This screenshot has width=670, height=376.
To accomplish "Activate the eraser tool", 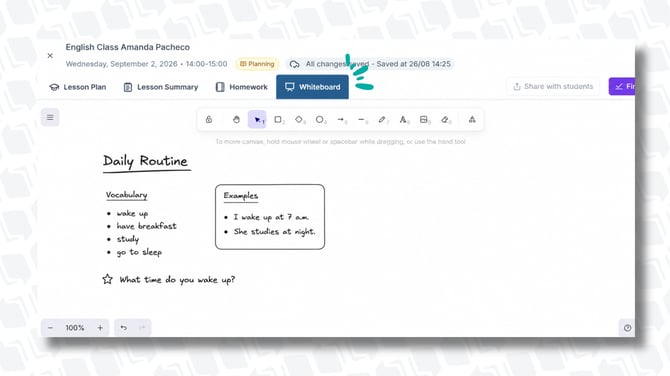I will [x=445, y=120].
